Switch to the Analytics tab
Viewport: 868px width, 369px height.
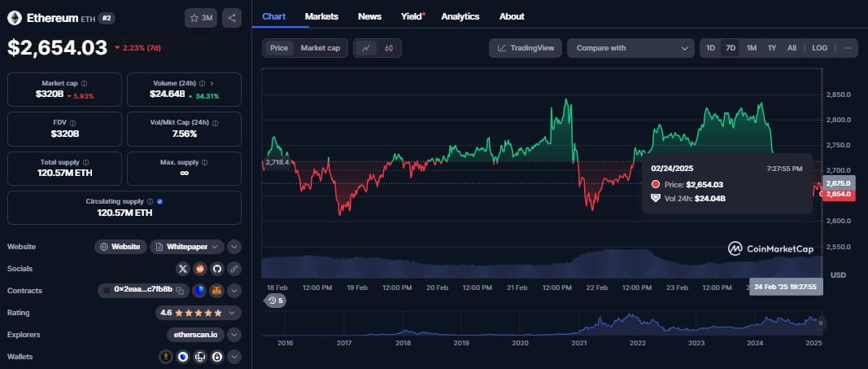point(460,16)
